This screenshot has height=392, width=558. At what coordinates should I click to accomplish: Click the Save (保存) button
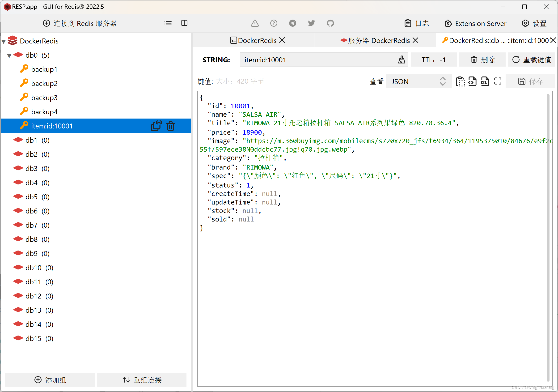(530, 81)
